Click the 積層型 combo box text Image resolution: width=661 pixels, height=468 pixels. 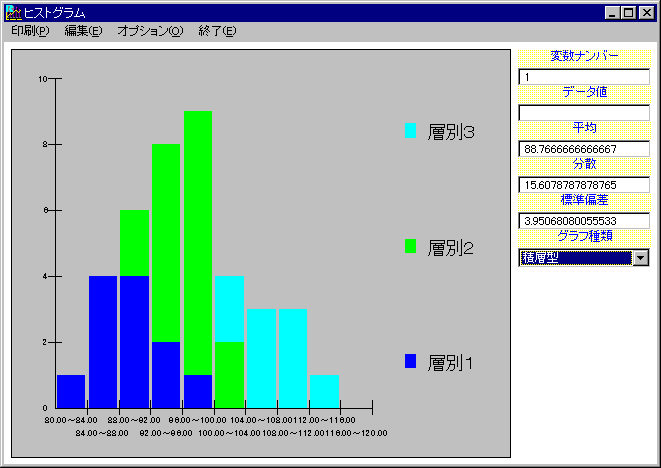(575, 258)
